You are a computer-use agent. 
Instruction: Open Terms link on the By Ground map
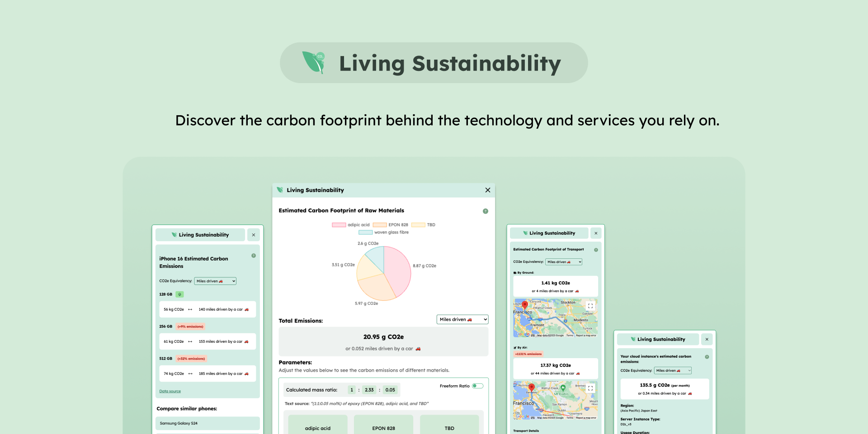click(570, 336)
